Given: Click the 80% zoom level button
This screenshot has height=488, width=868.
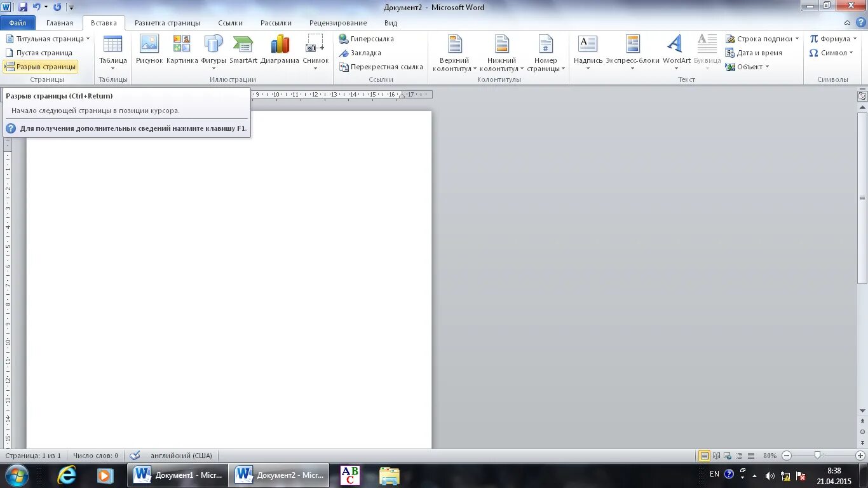Looking at the screenshot, I should pos(770,456).
